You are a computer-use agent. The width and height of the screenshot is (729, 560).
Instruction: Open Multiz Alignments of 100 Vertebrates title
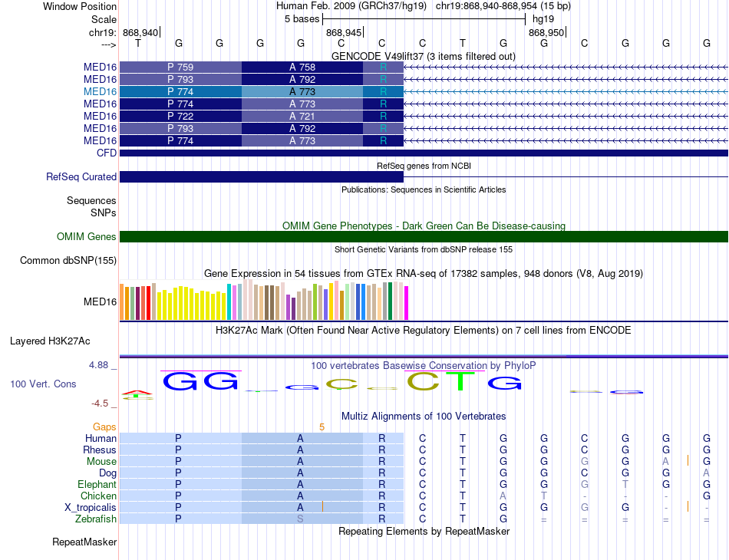tap(424, 416)
